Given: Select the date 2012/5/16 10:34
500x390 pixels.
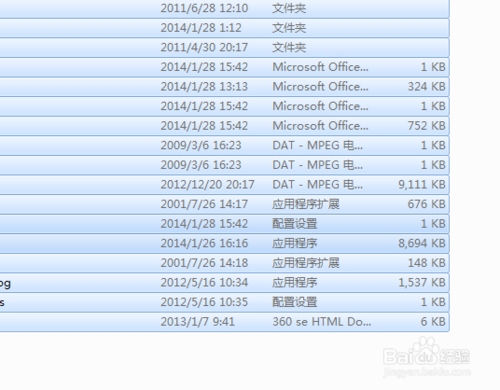Looking at the screenshot, I should (204, 283).
